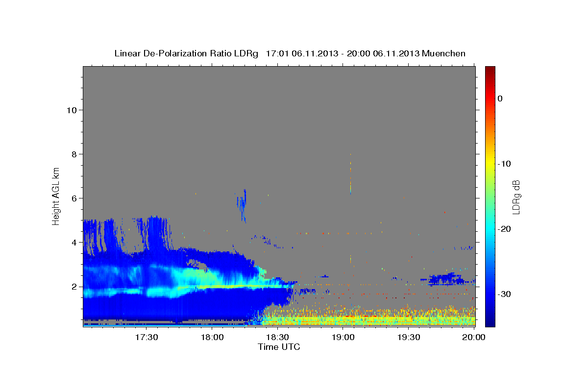The width and height of the screenshot is (588, 392).
Task: Click the 18:00 time tick label
Action: [213, 337]
